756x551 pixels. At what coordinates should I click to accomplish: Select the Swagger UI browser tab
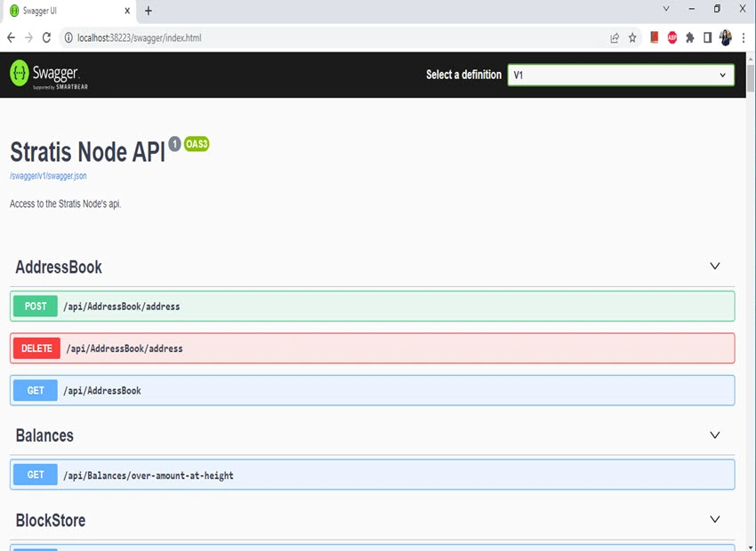click(70, 11)
